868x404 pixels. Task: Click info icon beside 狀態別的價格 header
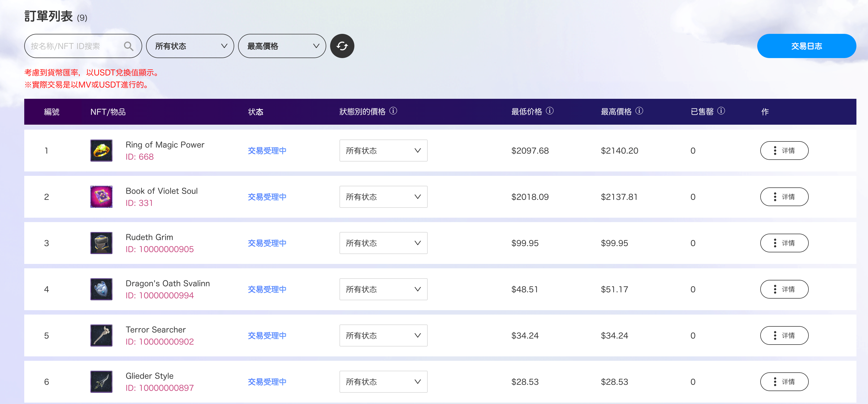click(x=393, y=111)
